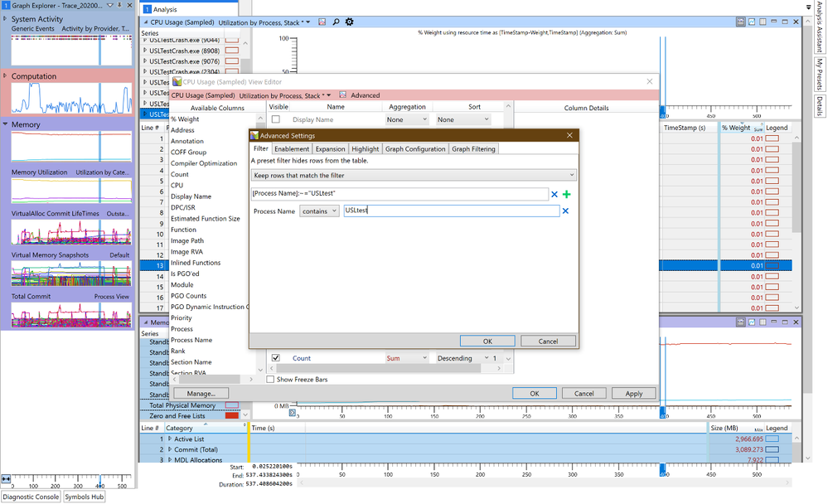Viewport: 828px width, 504px height.
Task: Click Cancel in Advanced Settings dialog
Action: click(x=548, y=342)
